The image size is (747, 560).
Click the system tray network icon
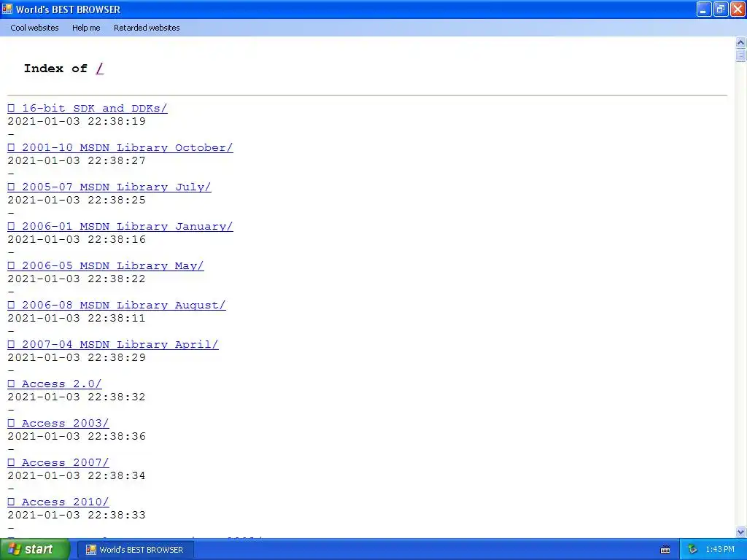point(692,550)
